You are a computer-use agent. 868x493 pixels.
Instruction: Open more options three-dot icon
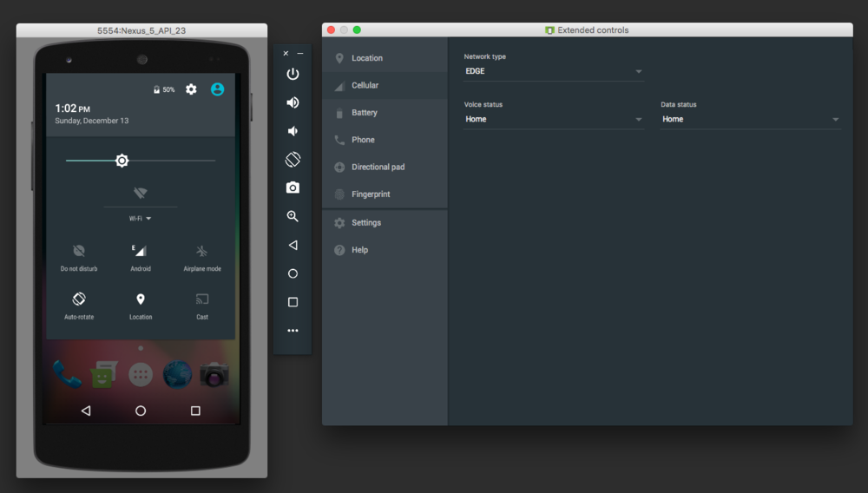click(293, 331)
